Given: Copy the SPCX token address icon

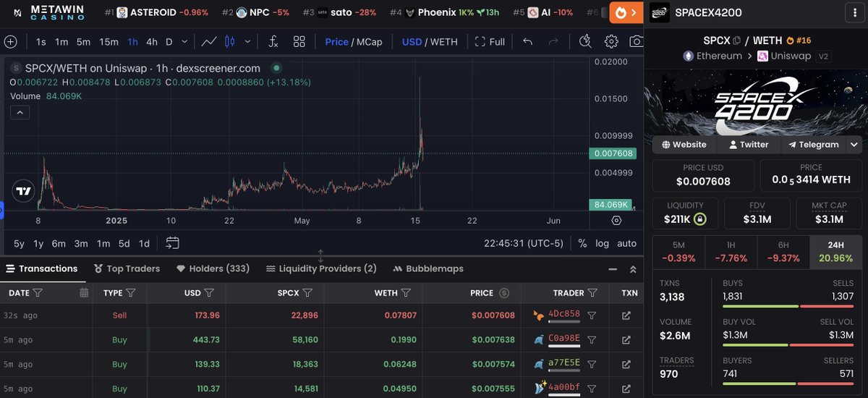Looking at the screenshot, I should (x=737, y=41).
